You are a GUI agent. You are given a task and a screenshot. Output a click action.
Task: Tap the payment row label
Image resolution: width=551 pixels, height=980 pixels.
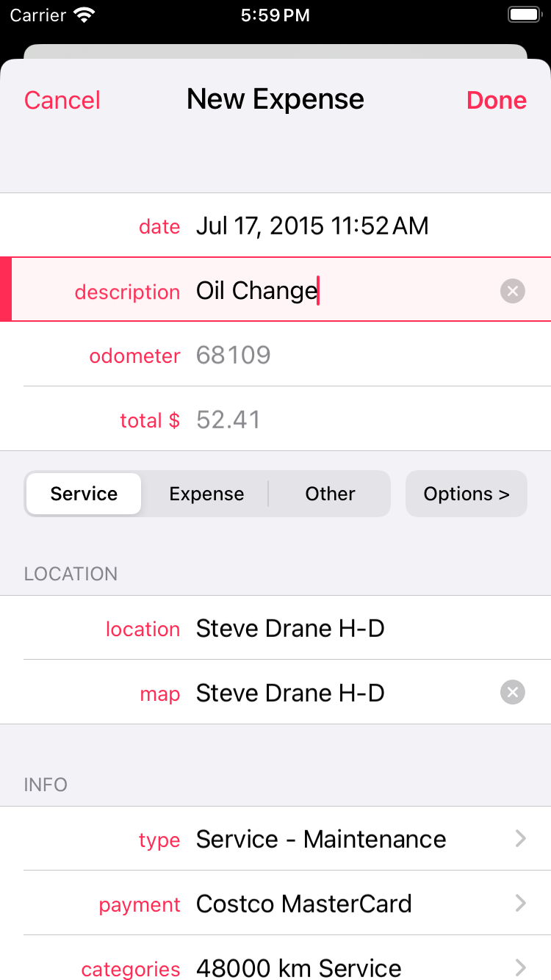coord(140,904)
